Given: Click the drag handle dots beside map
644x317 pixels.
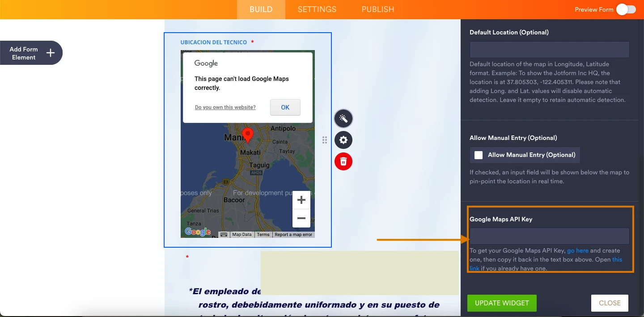Looking at the screenshot, I should [325, 140].
